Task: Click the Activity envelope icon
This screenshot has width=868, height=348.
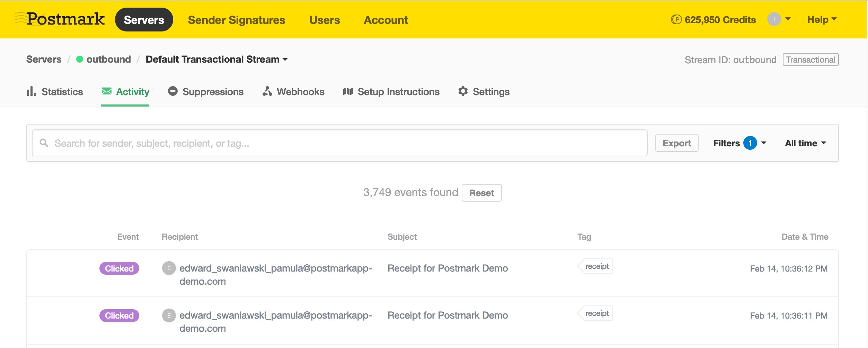Action: point(107,91)
